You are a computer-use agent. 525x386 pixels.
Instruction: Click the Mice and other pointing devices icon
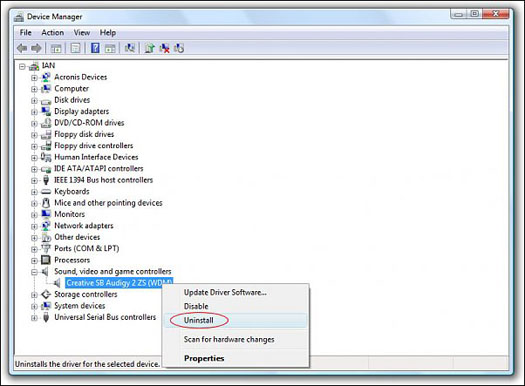[x=46, y=203]
